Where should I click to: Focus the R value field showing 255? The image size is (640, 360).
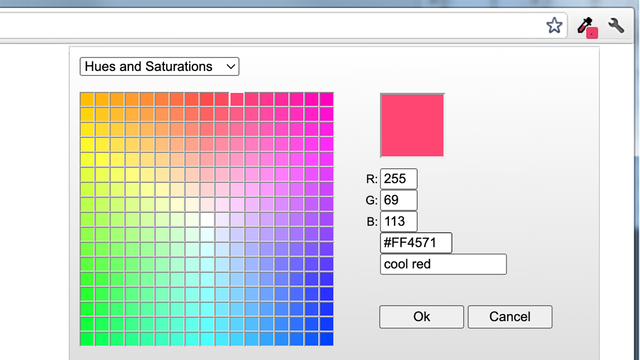398,179
